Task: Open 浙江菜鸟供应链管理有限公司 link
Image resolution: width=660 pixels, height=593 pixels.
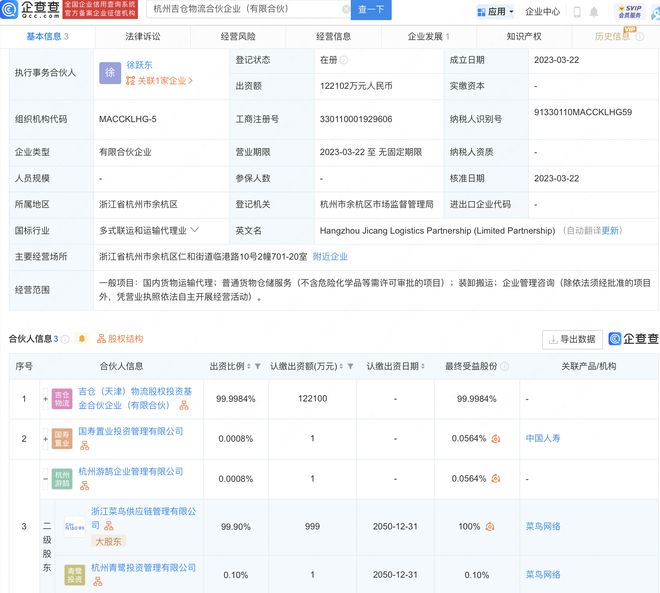Action: (x=144, y=518)
